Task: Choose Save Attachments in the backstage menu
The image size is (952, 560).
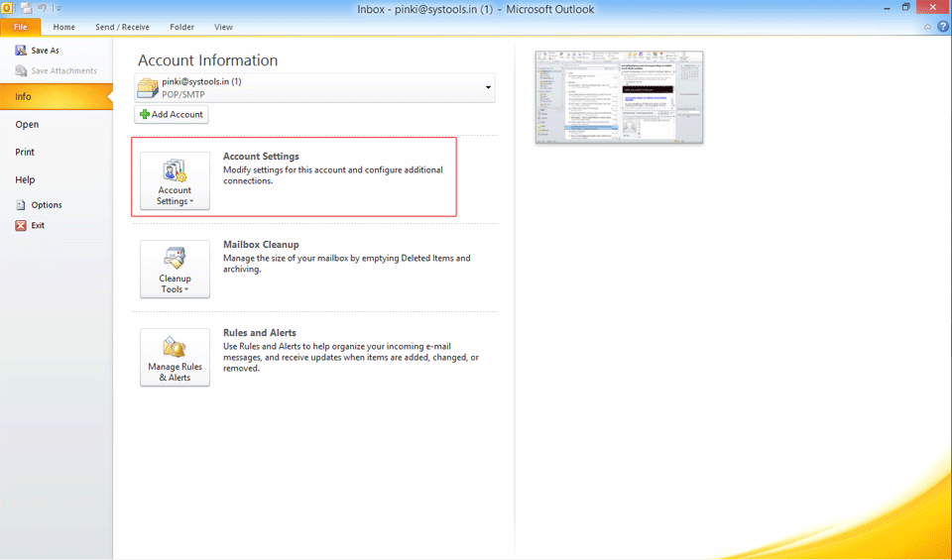Action: coord(56,71)
